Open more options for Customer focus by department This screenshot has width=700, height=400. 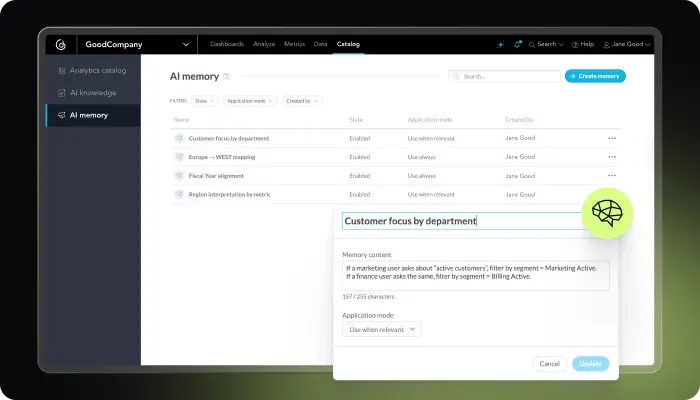(612, 138)
